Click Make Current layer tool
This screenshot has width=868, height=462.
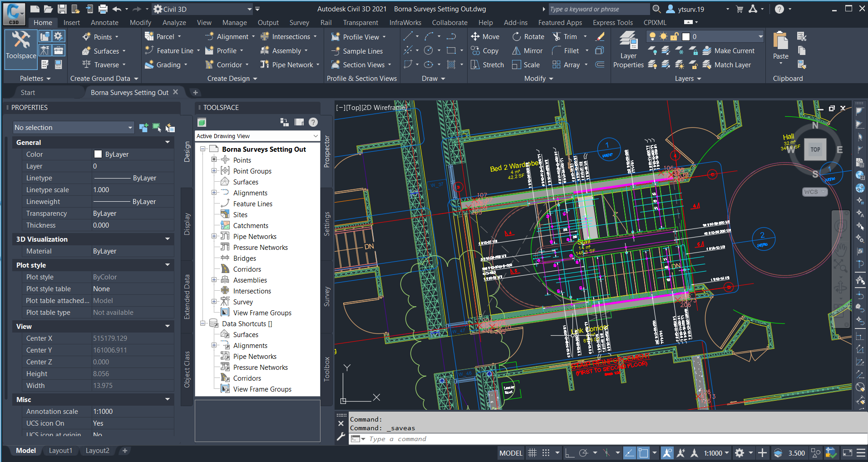tap(729, 51)
